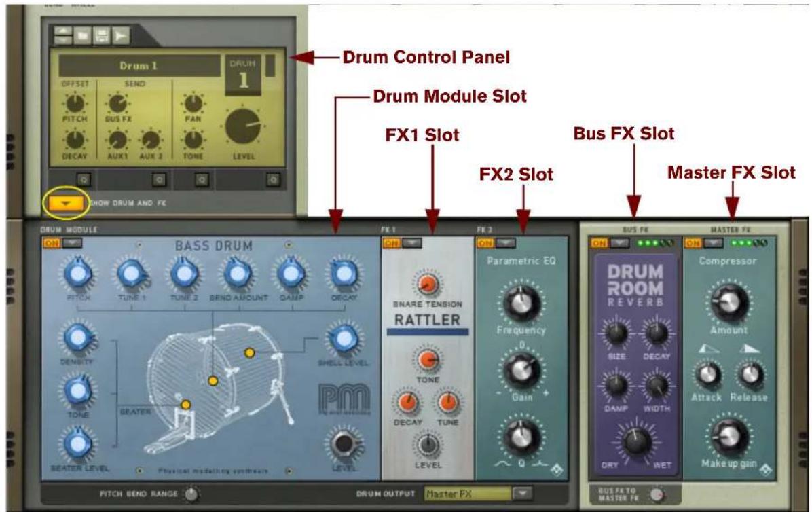Save drum patch with floppy disk icon
The image size is (812, 512).
point(102,35)
